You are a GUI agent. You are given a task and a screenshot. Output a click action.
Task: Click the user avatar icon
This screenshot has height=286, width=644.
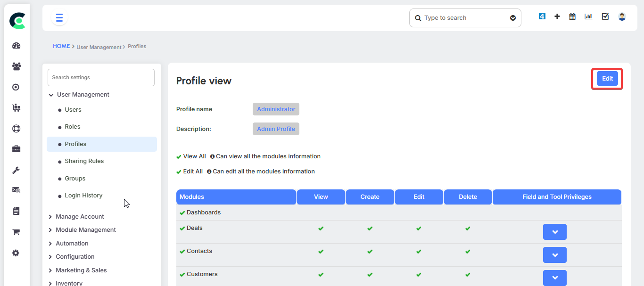click(x=622, y=16)
